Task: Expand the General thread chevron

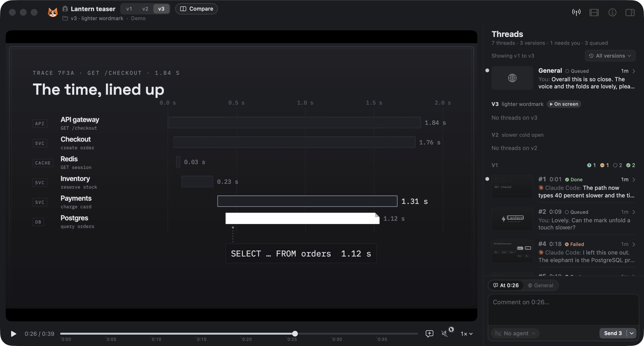Action: [x=634, y=71]
